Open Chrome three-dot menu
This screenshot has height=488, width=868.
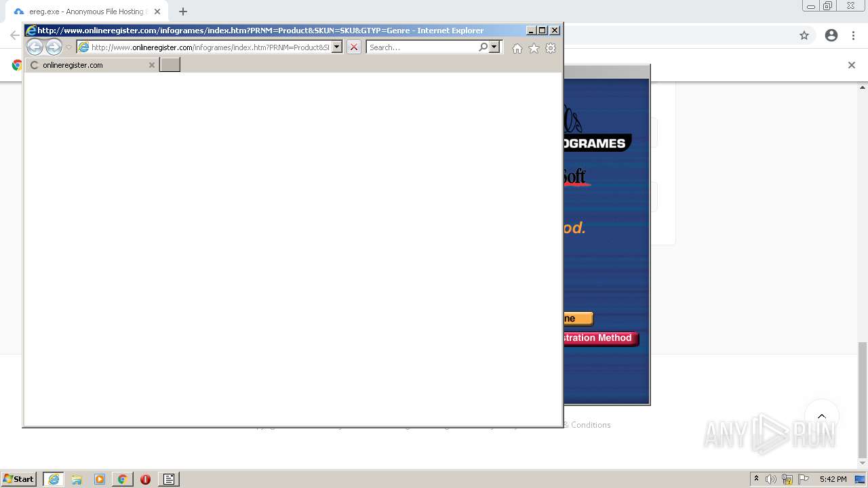coord(853,35)
